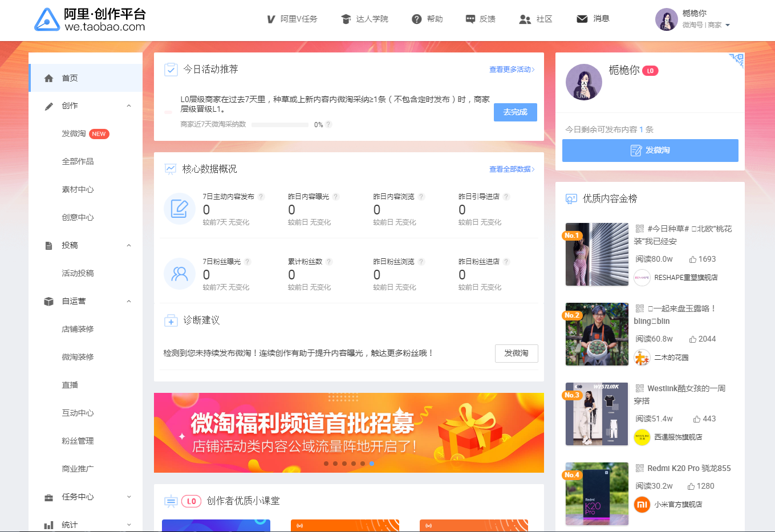775x532 pixels.
Task: Expand the 统计 section
Action: coord(129,525)
